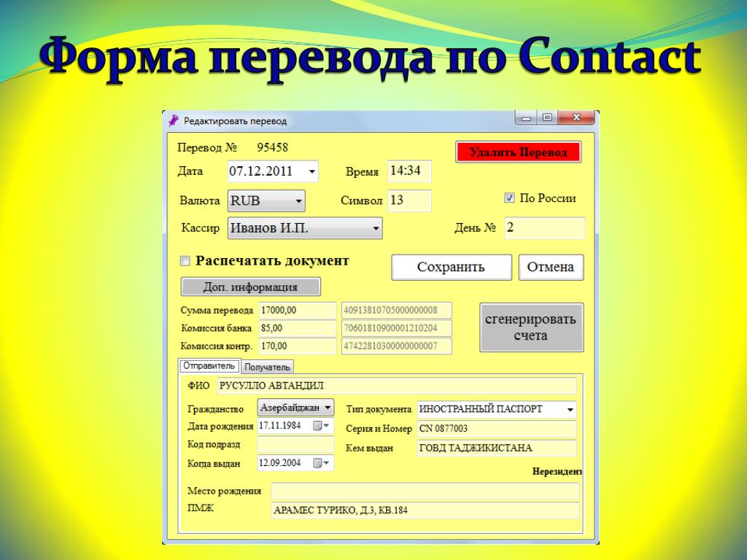Expand the Тип документа combo box
Screen dimensions: 747x560
pyautogui.click(x=570, y=410)
